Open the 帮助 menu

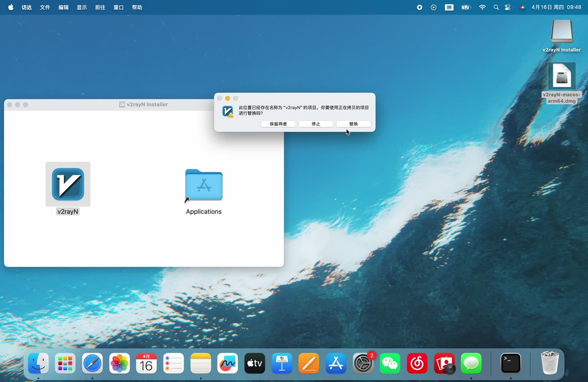click(137, 7)
